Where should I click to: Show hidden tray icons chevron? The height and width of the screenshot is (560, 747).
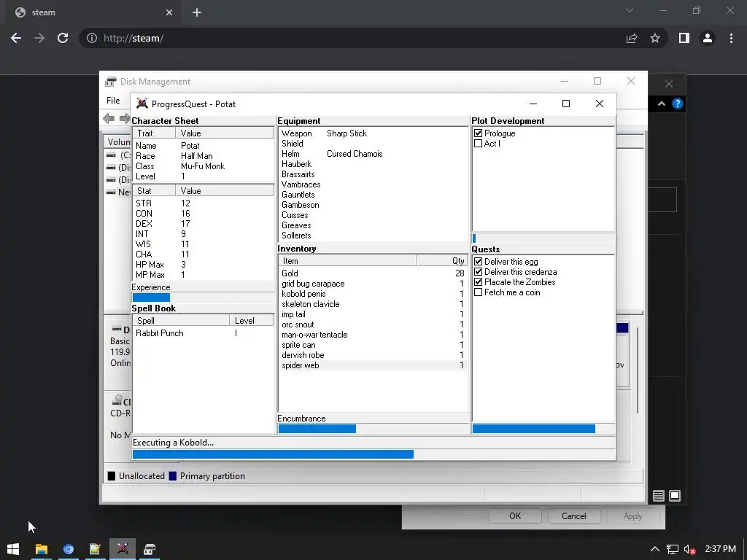[x=655, y=549]
